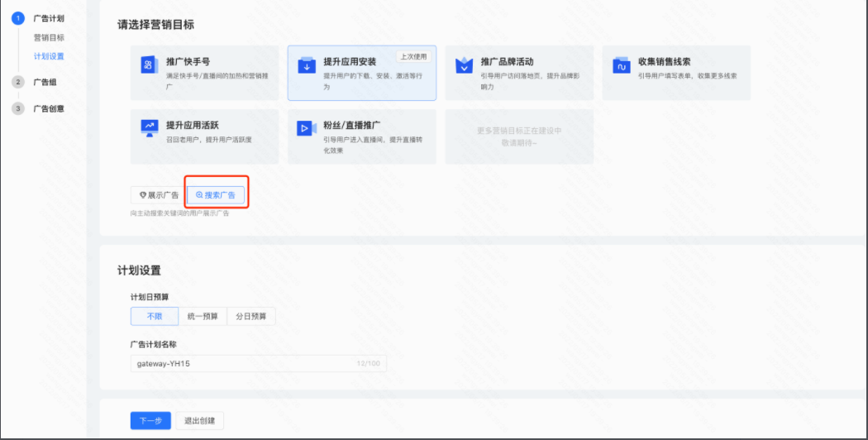Image resolution: width=868 pixels, height=440 pixels.
Task: Go to 营销目标 section in sidebar
Action: [49, 38]
